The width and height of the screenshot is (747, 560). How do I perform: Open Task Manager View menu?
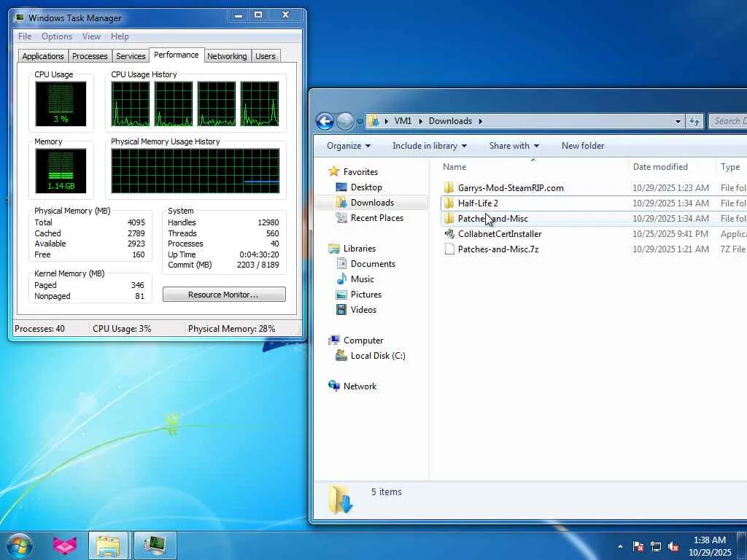[91, 36]
